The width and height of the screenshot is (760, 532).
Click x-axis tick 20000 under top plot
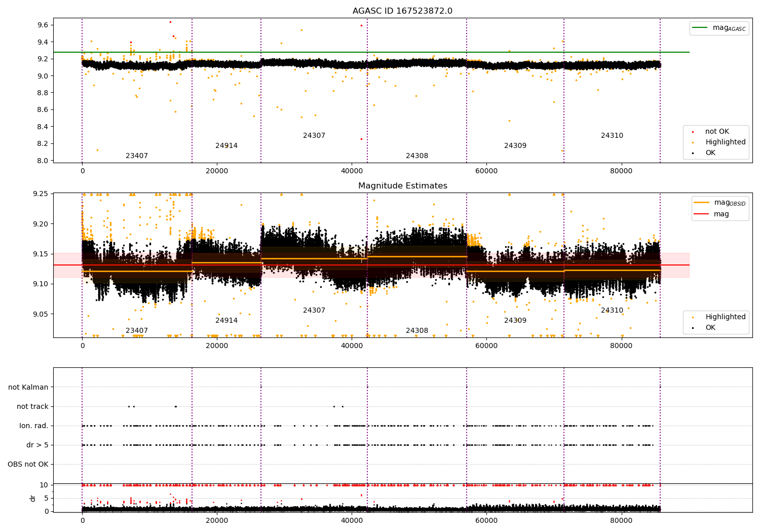217,171
